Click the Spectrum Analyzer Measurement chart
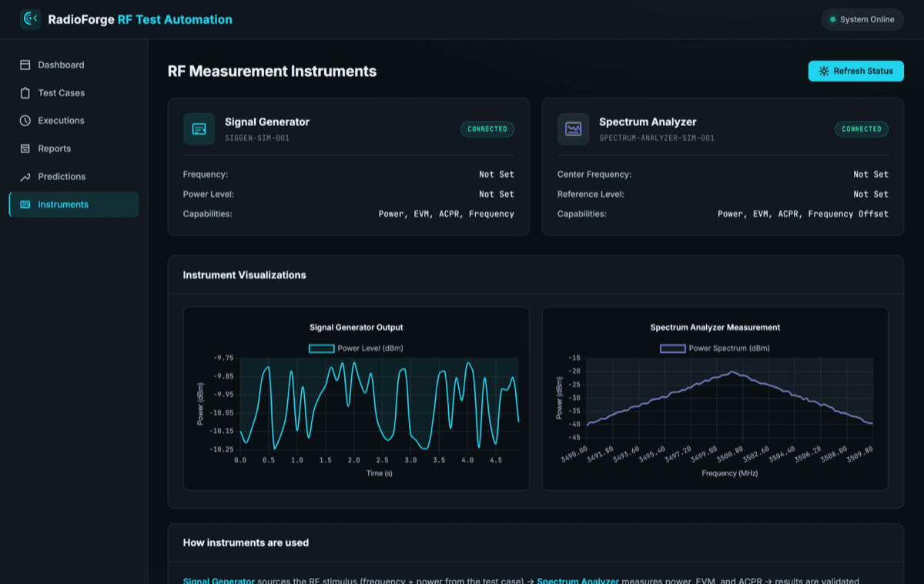Screen dimensions: 924x584 (730, 398)
